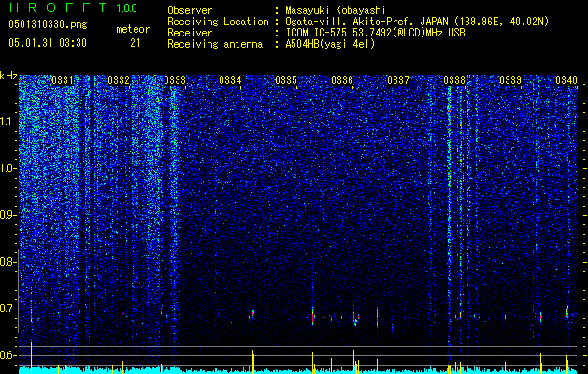Click the 0340 time marker

[x=566, y=80]
